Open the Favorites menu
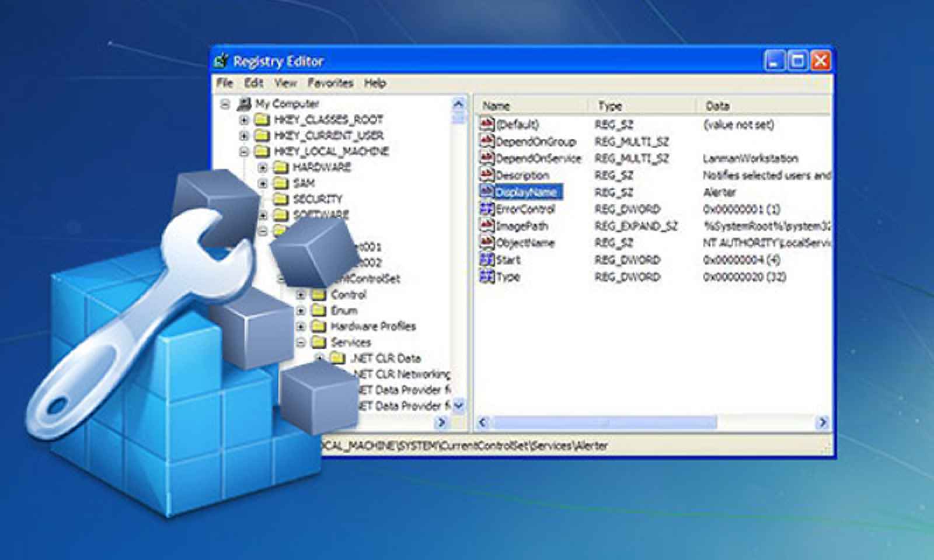The image size is (934, 560). pyautogui.click(x=330, y=83)
